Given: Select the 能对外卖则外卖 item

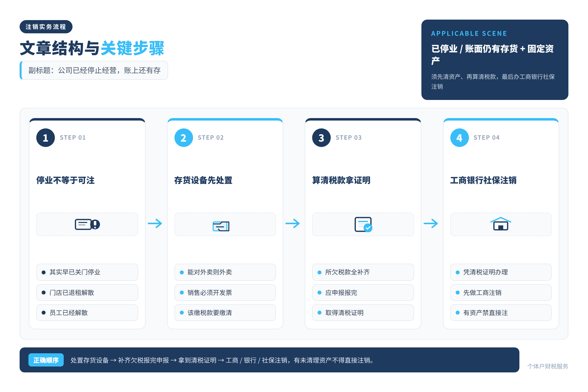Looking at the screenshot, I should tap(225, 272).
